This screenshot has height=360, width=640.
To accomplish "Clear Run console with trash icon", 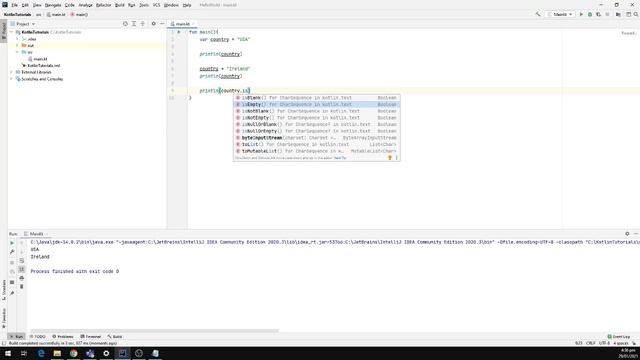I will click(22, 287).
